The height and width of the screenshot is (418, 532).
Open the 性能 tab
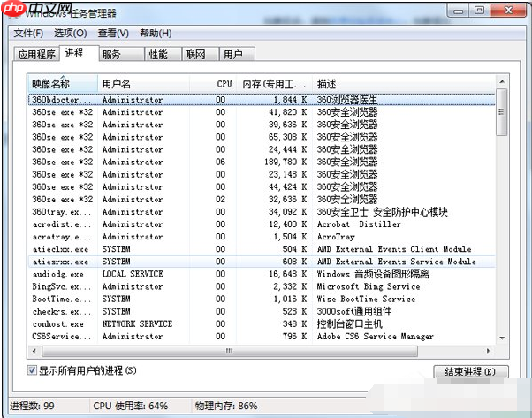(x=163, y=54)
